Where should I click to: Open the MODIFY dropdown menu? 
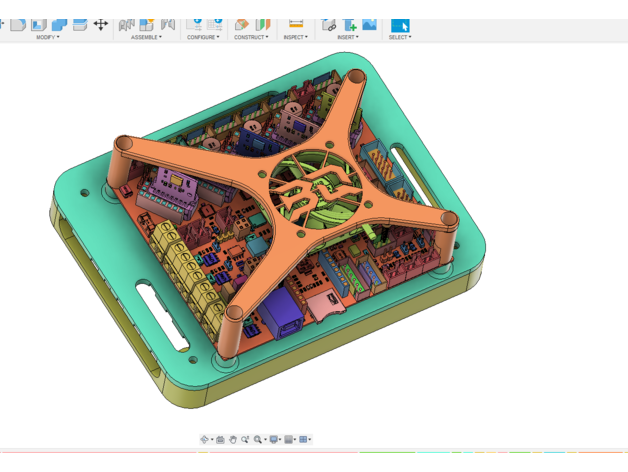pos(47,37)
